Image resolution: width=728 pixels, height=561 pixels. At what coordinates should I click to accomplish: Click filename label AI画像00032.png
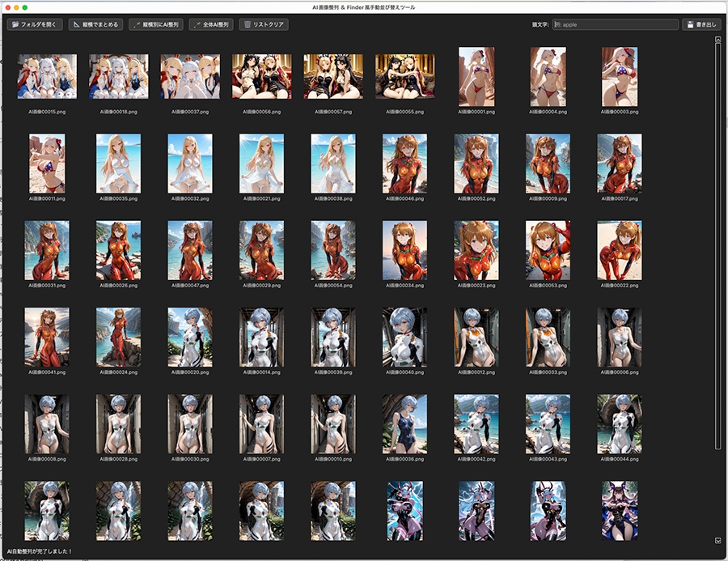pyautogui.click(x=190, y=199)
